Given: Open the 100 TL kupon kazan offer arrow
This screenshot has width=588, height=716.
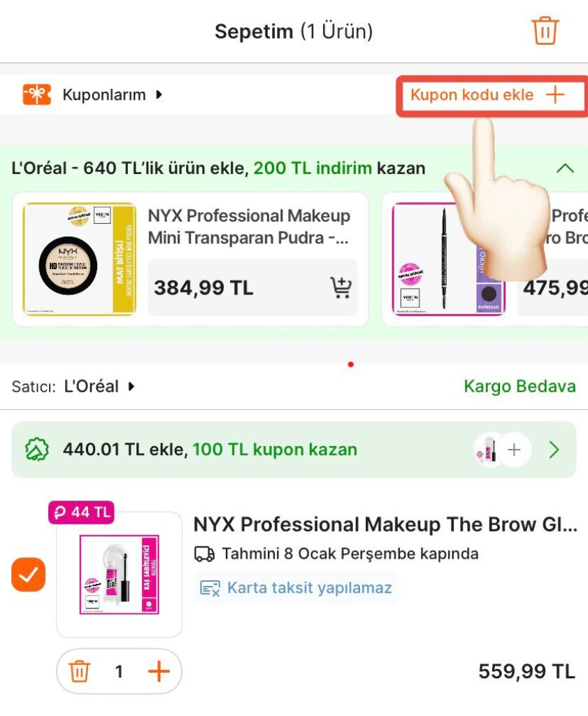Looking at the screenshot, I should click(554, 450).
